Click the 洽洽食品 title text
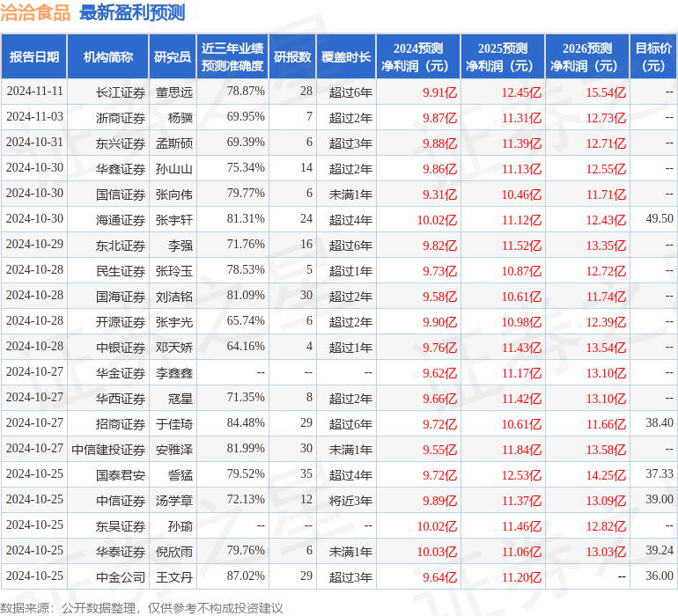The image size is (678, 616). tap(35, 12)
